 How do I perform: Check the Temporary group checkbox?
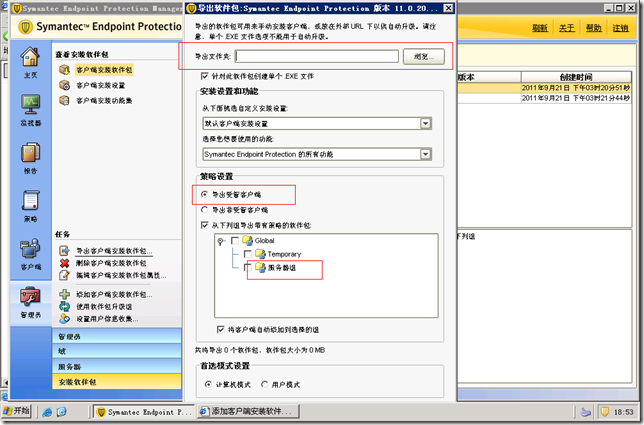pos(248,254)
